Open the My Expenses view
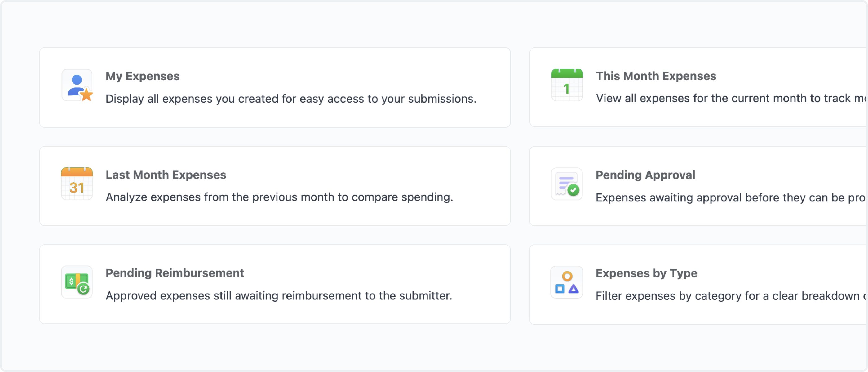Viewport: 868px width, 372px height. tap(143, 76)
